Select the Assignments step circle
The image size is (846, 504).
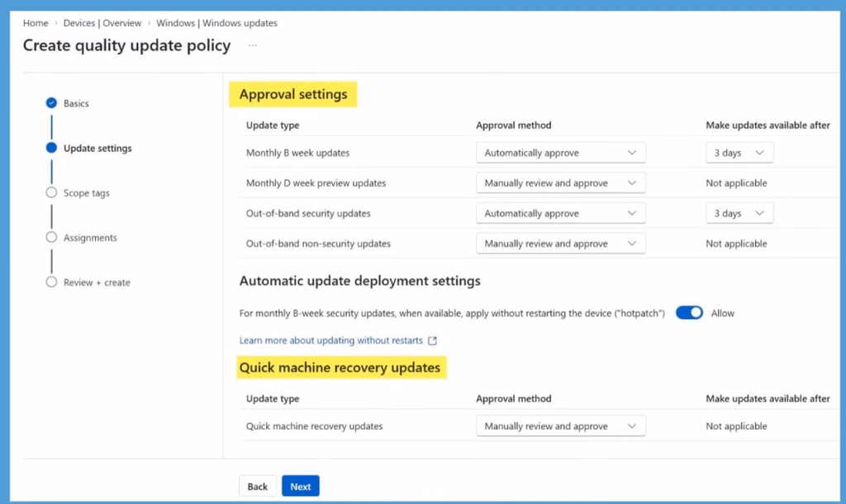point(51,237)
